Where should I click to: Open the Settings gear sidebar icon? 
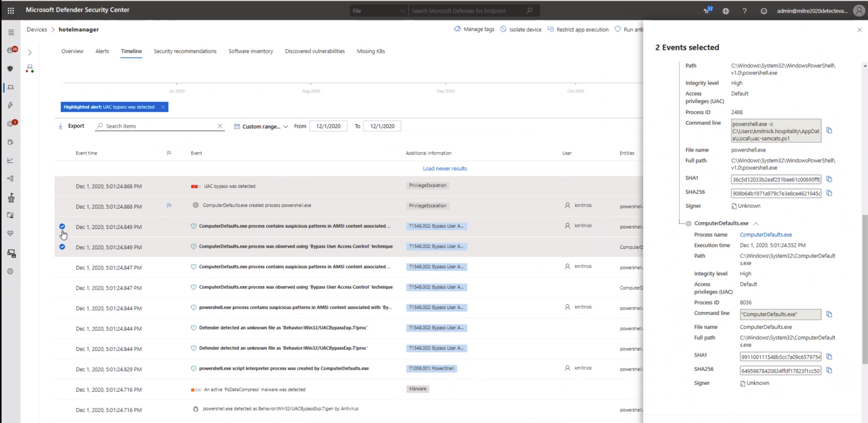(x=10, y=271)
